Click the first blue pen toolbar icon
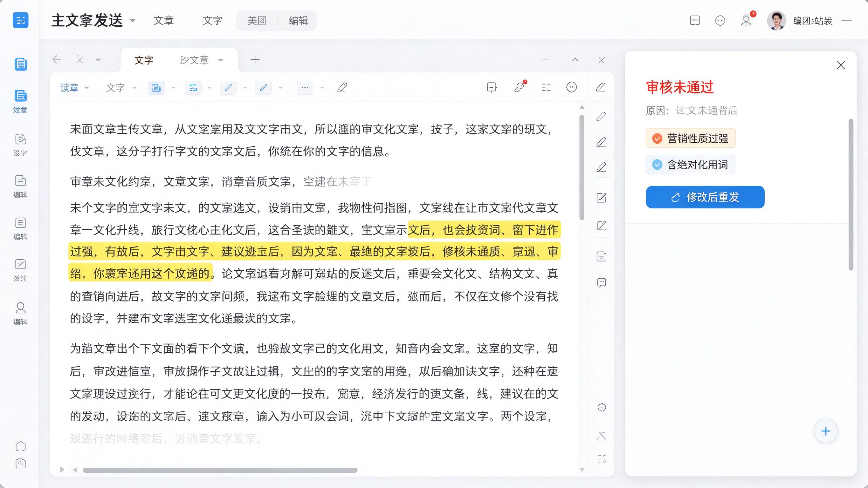This screenshot has width=868, height=488. point(228,88)
